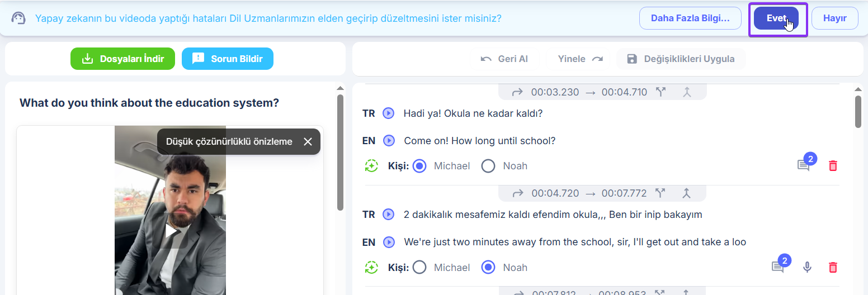This screenshot has width=868, height=295.
Task: Choose Michael radio in first segment
Action: (419, 166)
